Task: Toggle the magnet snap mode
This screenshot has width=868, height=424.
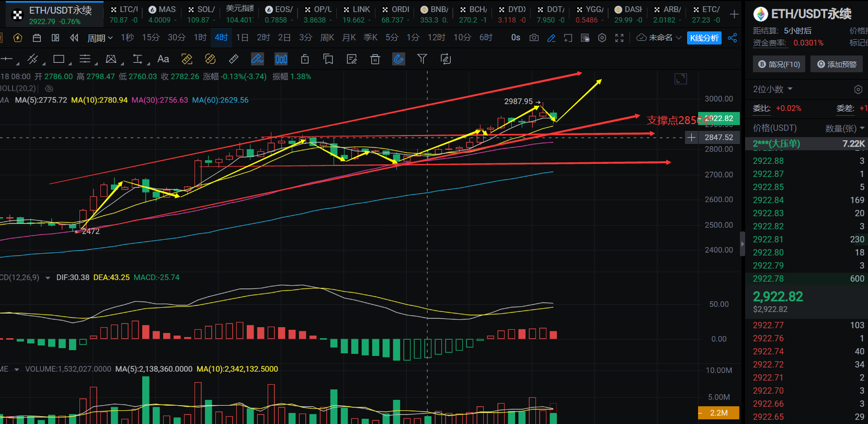Action: click(398, 59)
